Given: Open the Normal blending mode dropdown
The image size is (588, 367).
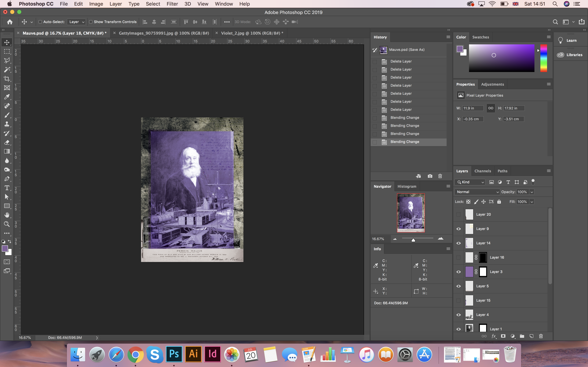Looking at the screenshot, I should 477,192.
